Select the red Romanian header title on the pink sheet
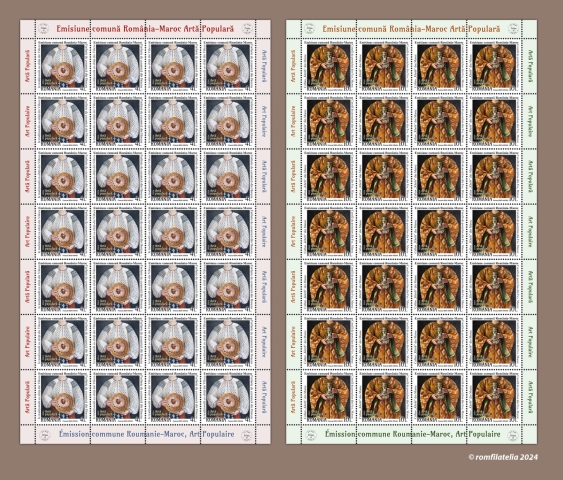Image resolution: width=563 pixels, height=480 pixels. click(145, 29)
